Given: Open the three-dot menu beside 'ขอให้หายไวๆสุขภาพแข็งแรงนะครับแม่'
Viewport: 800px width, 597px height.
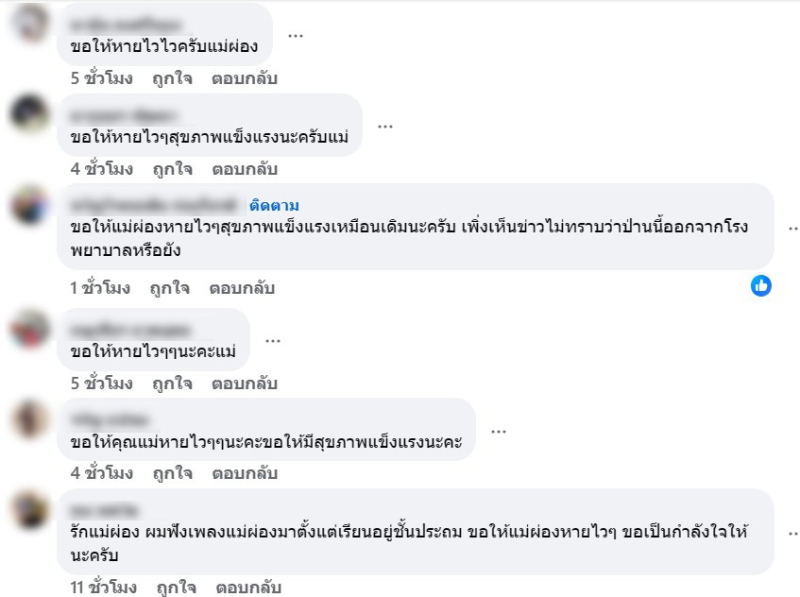Looking at the screenshot, I should click(x=385, y=126).
